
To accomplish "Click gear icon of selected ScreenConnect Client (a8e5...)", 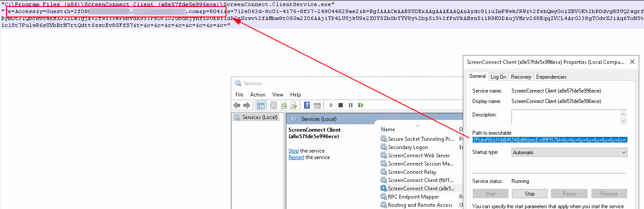I will pos(383,189).
